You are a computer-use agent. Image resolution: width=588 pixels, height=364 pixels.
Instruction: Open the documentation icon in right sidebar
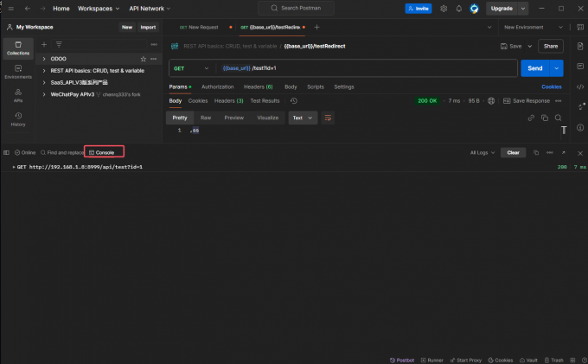click(x=580, y=46)
